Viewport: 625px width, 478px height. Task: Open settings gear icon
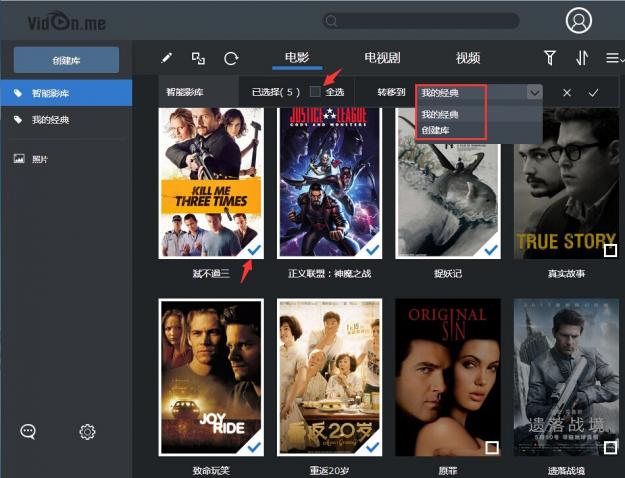point(87,432)
